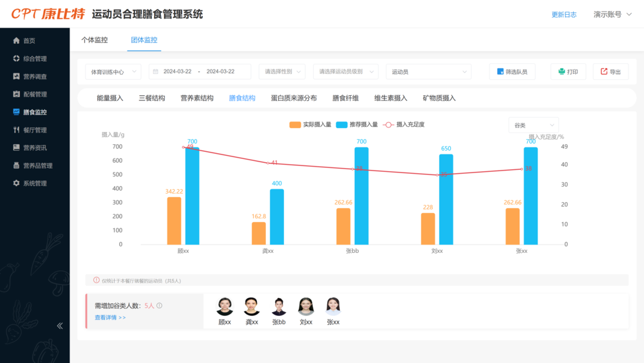Click 需增加谷类人数 value 5人
Viewport: 644px width, 363px height.
click(149, 306)
